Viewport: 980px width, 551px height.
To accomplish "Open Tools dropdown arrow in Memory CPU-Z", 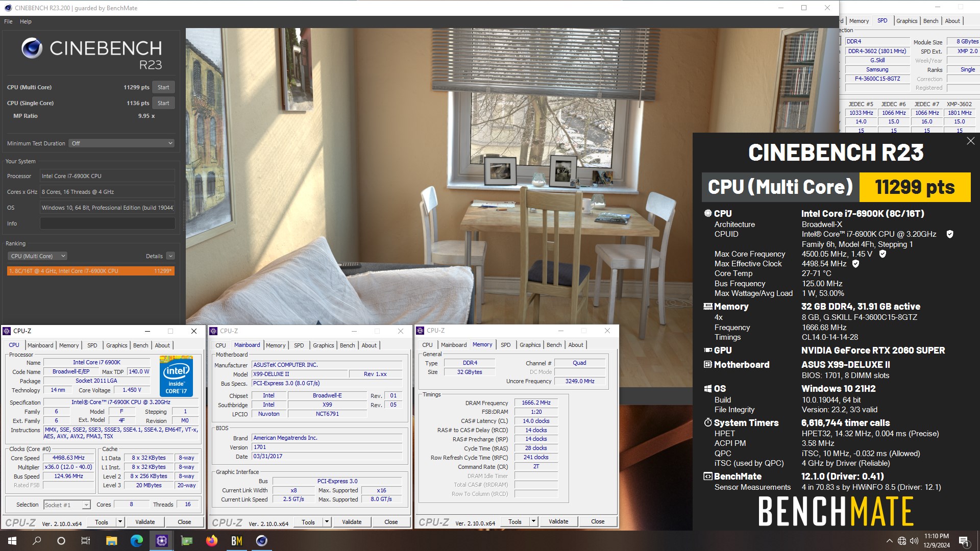I will pos(533,521).
